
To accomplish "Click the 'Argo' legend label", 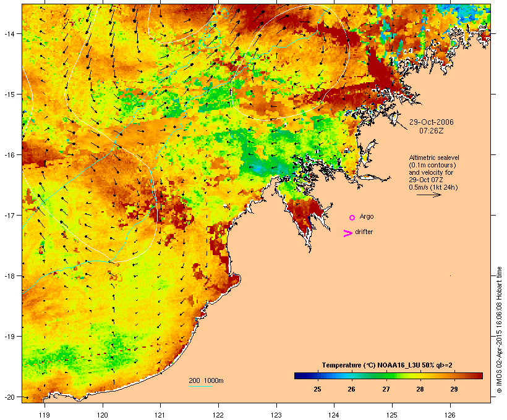I will [367, 216].
